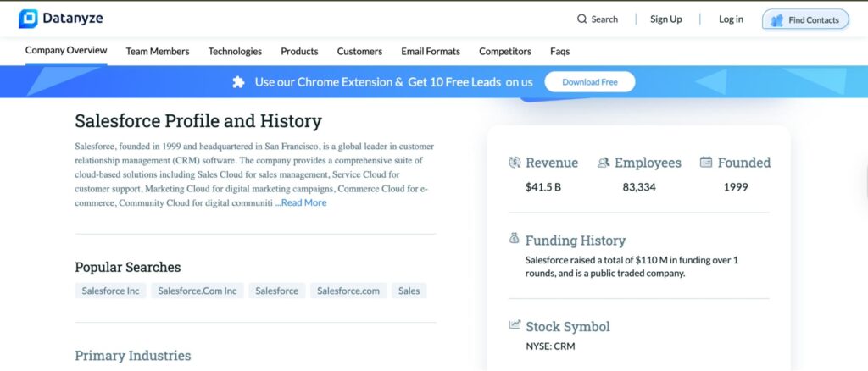Click the Employees people icon
Image resolution: width=868 pixels, height=371 pixels.
click(604, 163)
